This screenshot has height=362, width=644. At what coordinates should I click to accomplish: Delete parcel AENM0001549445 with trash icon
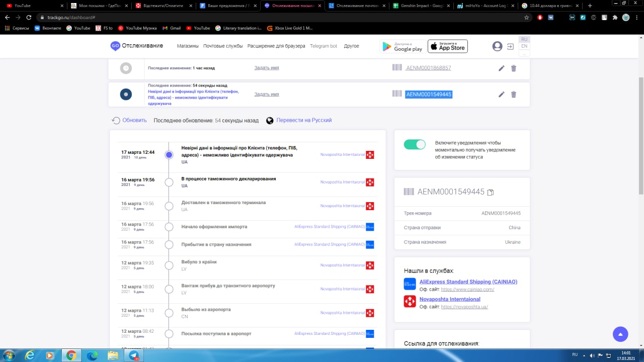(514, 94)
